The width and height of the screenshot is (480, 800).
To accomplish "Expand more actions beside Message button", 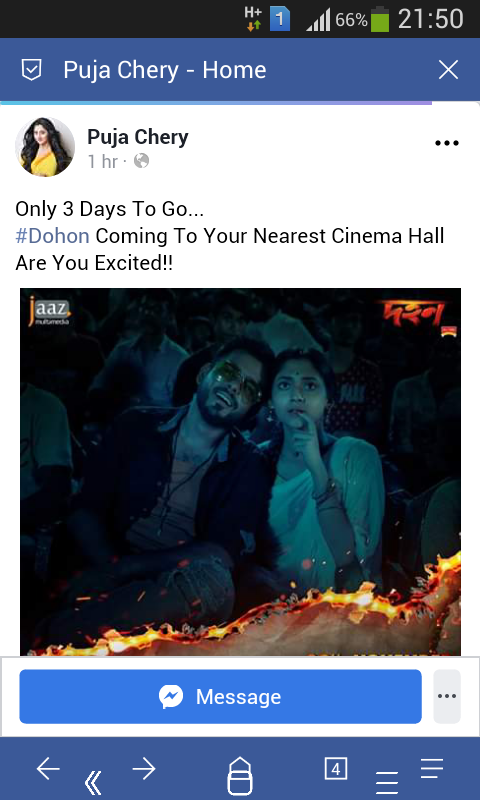I will (447, 696).
